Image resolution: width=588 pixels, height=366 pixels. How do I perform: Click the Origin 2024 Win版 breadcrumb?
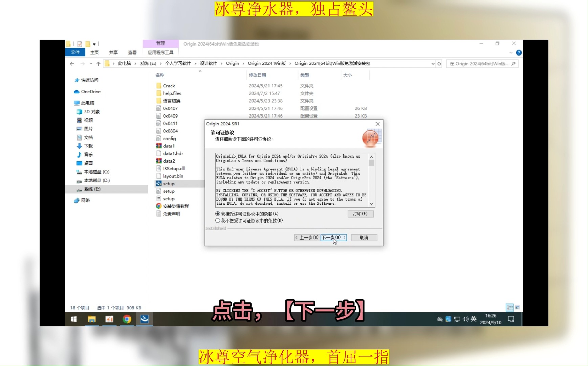coord(267,63)
